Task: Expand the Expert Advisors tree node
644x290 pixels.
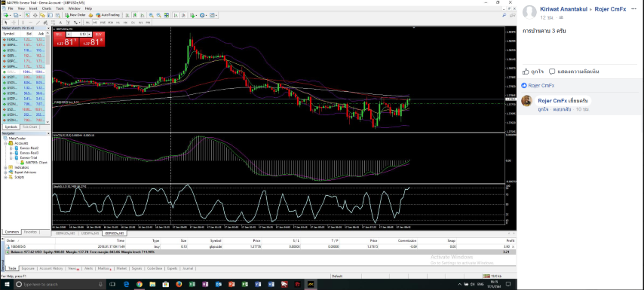Action: coord(6,172)
